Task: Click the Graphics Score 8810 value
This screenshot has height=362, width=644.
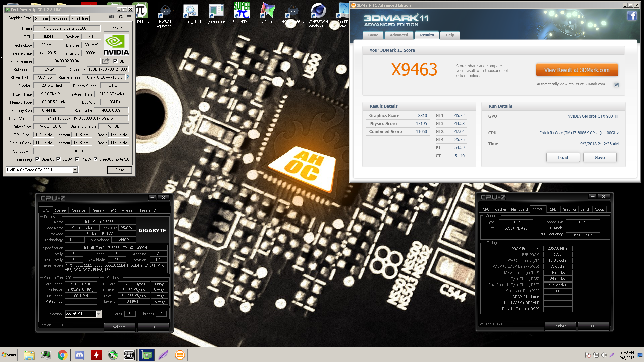Action: coord(422,116)
